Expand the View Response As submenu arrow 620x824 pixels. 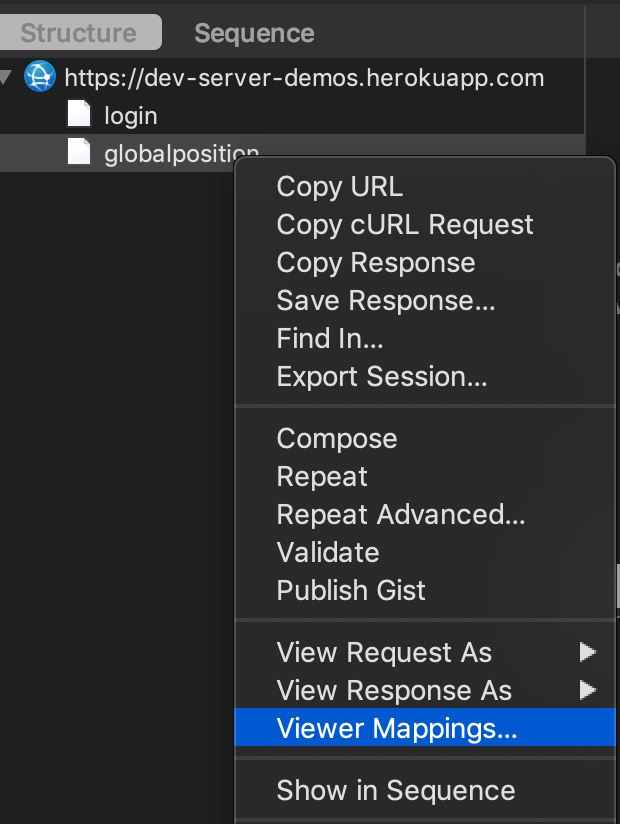tap(587, 689)
